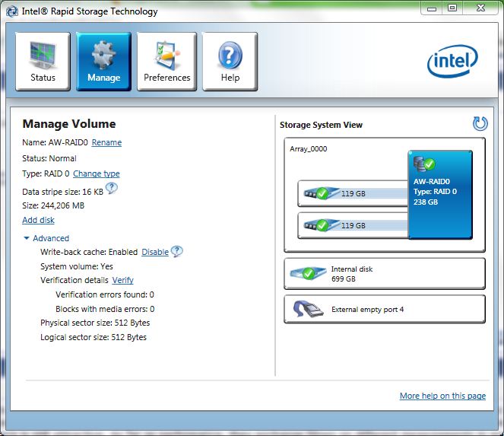Select the Internal disk 699 GB

(385, 274)
